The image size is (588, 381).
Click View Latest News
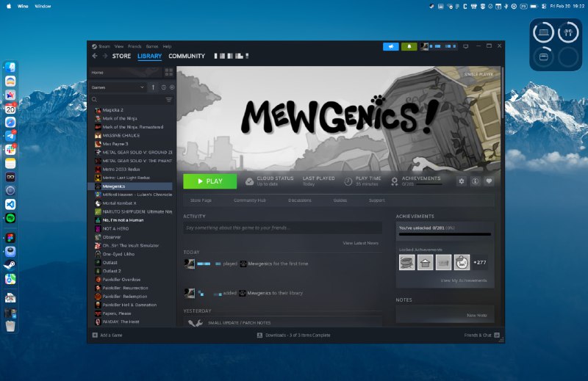(x=360, y=243)
